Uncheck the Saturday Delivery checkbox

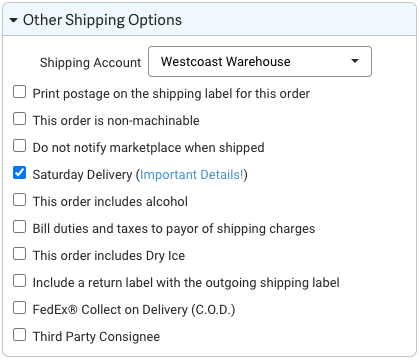20,173
